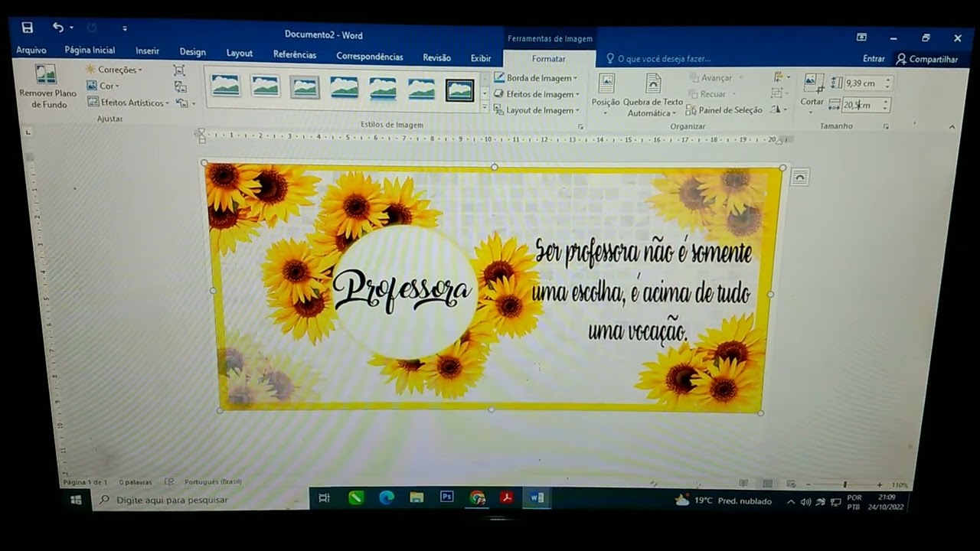This screenshot has height=551, width=980.
Task: Open Customize Quick Access Toolbar dropdown
Action: coord(125,29)
